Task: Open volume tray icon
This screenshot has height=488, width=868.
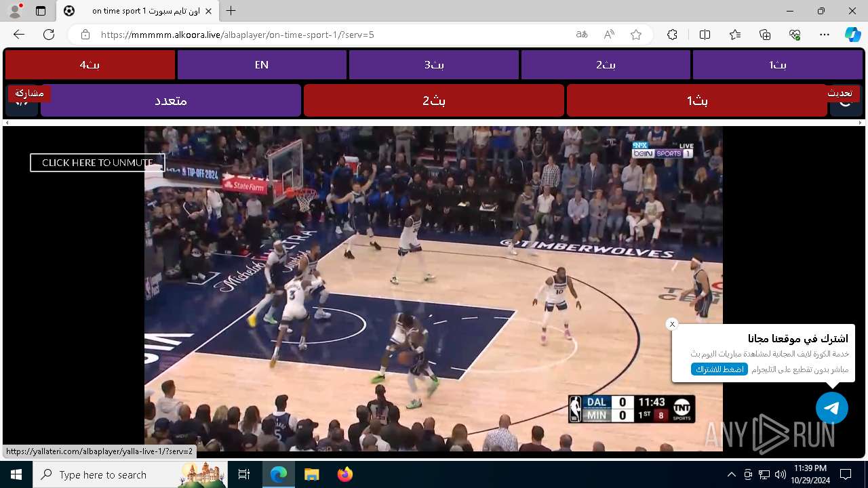Action: click(780, 474)
